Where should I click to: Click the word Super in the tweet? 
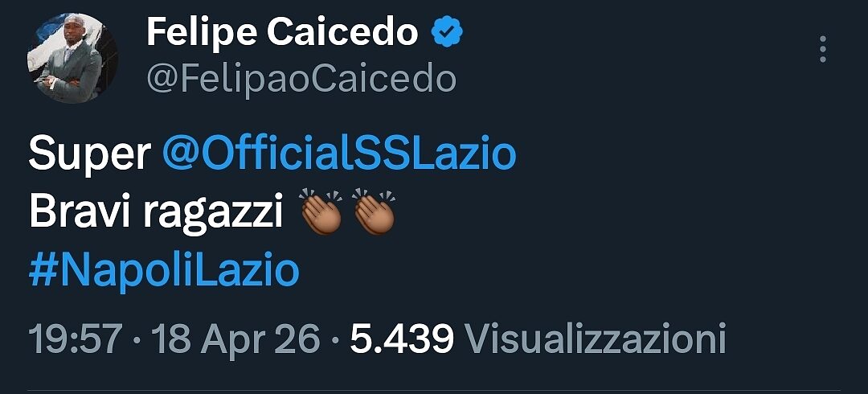click(90, 154)
